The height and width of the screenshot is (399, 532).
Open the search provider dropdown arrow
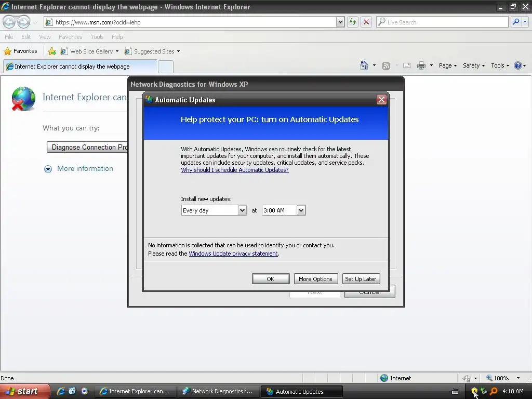pos(525,22)
